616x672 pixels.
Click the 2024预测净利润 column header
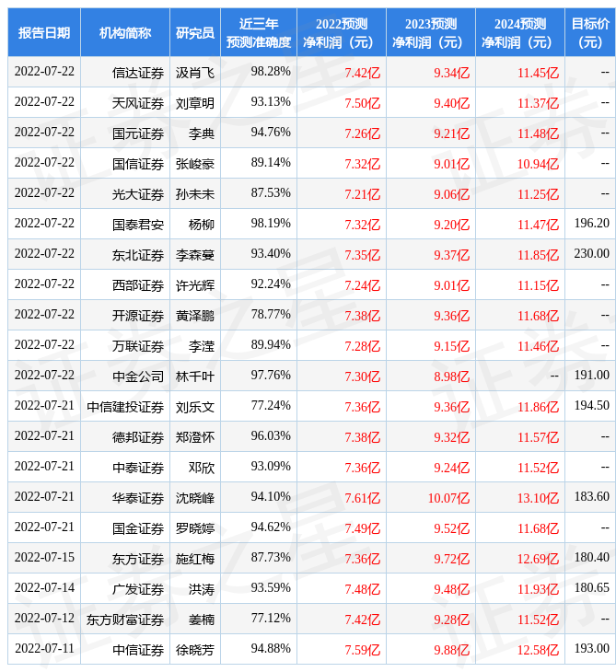(x=520, y=33)
